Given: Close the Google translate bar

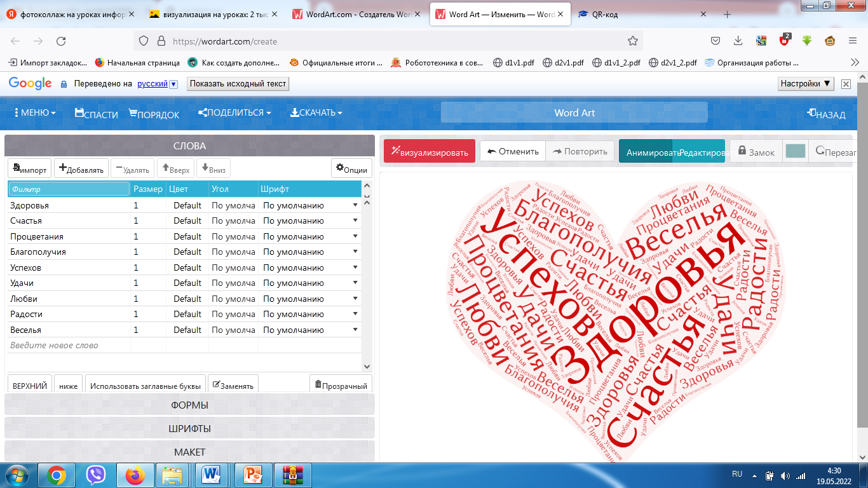Looking at the screenshot, I should click(x=846, y=84).
